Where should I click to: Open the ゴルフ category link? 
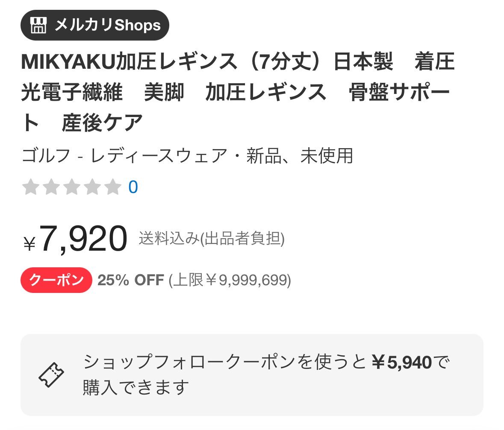(x=46, y=156)
